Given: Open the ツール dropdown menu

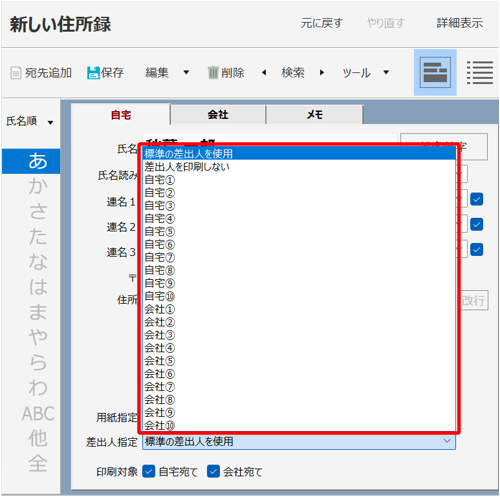Looking at the screenshot, I should tap(386, 72).
